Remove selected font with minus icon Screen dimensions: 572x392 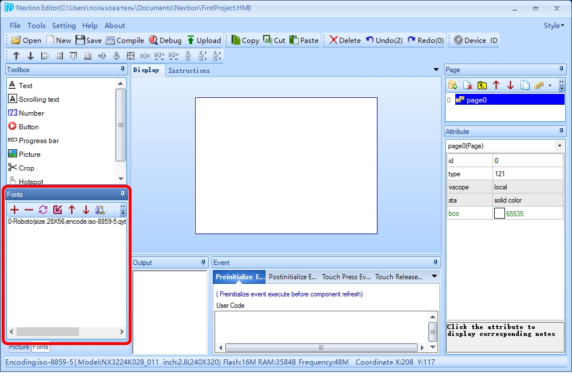coord(29,209)
